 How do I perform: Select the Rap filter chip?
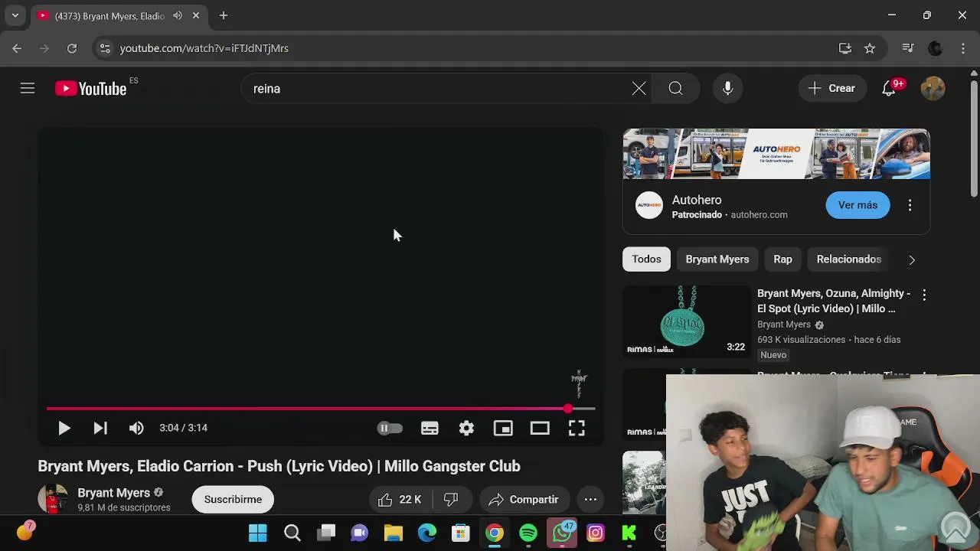(782, 259)
